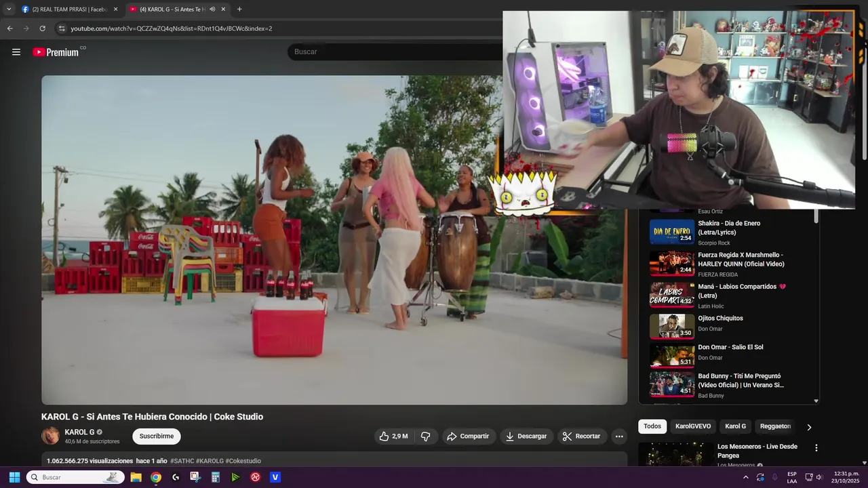Open options menu for Los Mesoneros video

[x=816, y=448]
